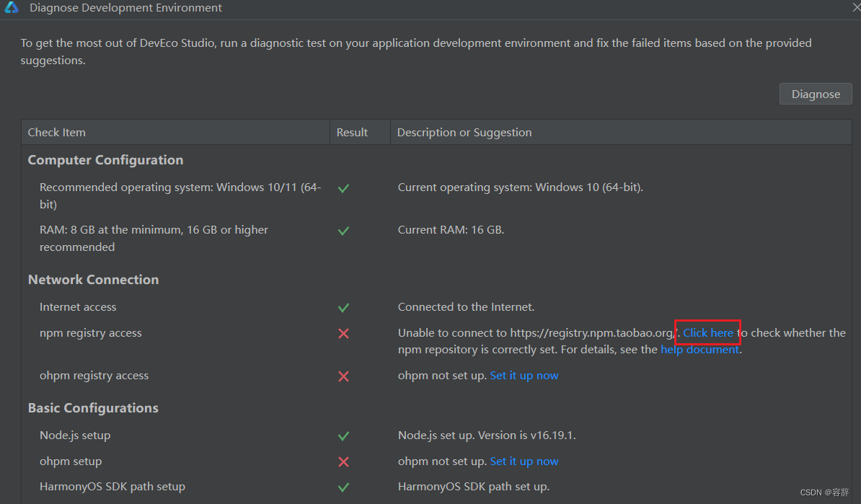Select the 'npm registry access' check item
The height and width of the screenshot is (504, 861).
[x=91, y=332]
